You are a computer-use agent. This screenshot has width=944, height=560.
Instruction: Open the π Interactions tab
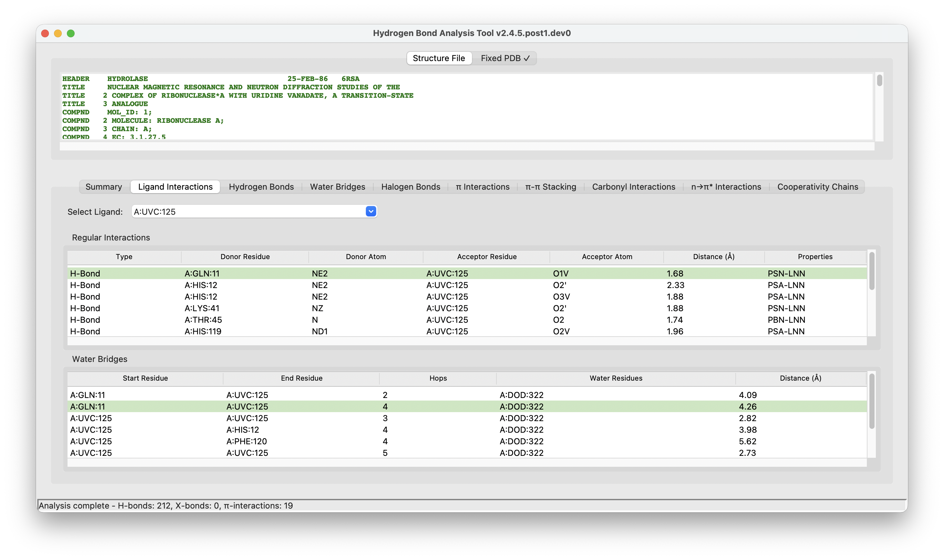[x=482, y=187]
